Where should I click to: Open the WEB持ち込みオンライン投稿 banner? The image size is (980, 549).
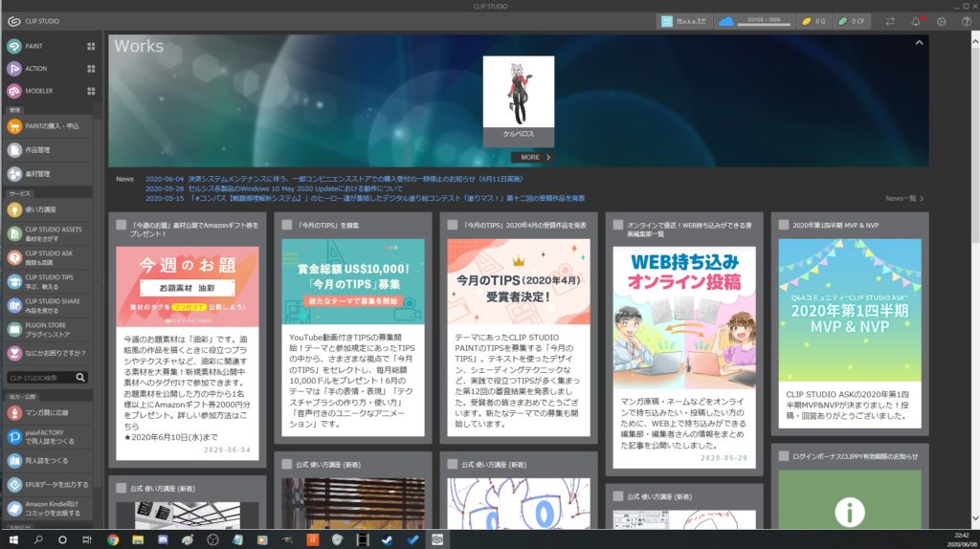[684, 318]
